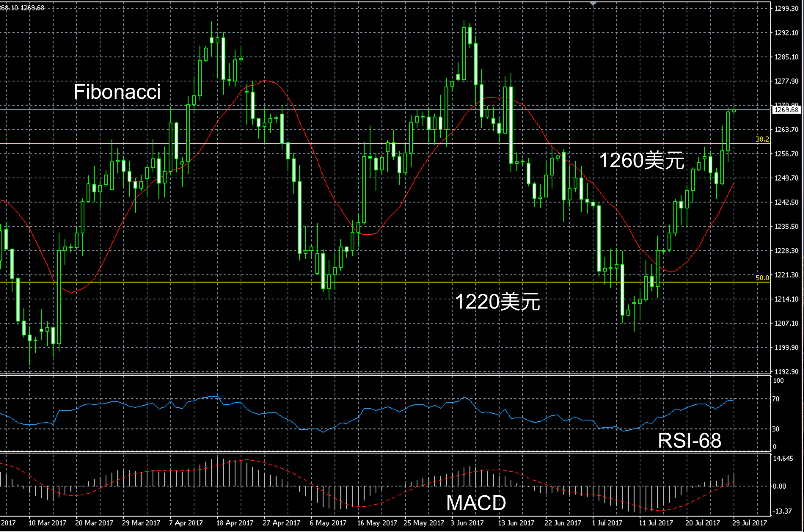Click the 1299.30 price axis label

click(786, 9)
